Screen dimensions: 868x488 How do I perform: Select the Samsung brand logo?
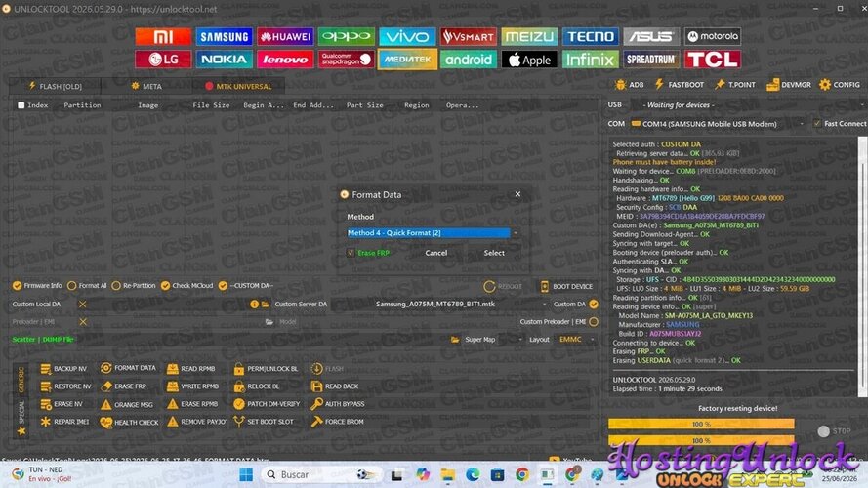click(x=225, y=36)
